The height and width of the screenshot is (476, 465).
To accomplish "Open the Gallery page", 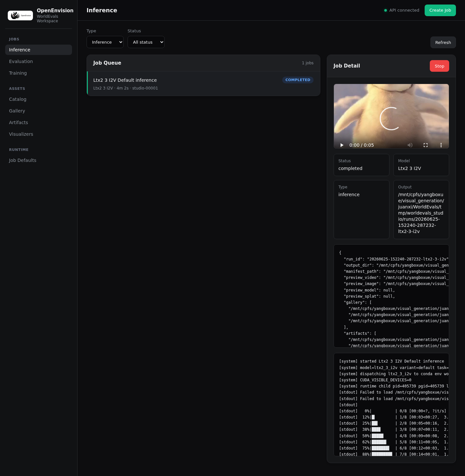I will (38, 111).
